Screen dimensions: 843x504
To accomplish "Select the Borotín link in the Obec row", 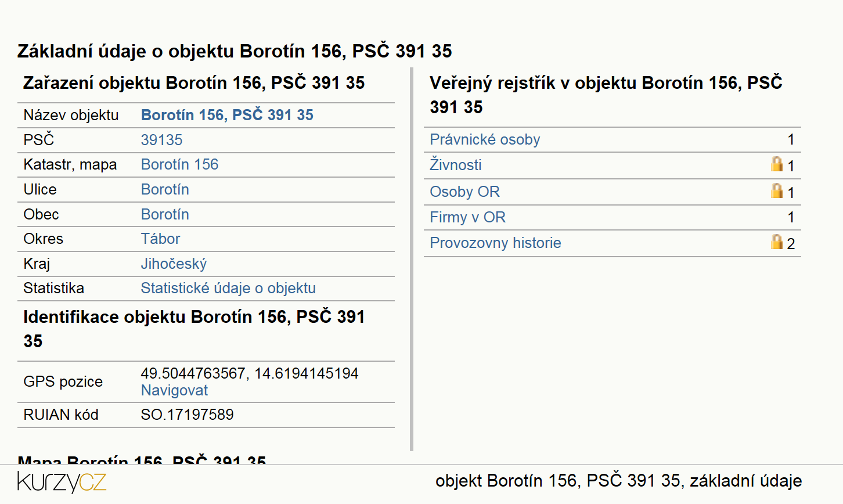I will tap(165, 214).
